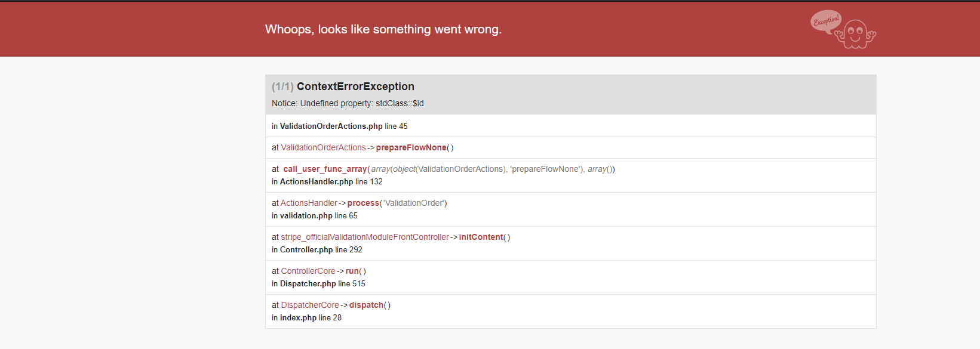The width and height of the screenshot is (980, 349).
Task: Click the call_user_func_array function name
Action: 325,169
